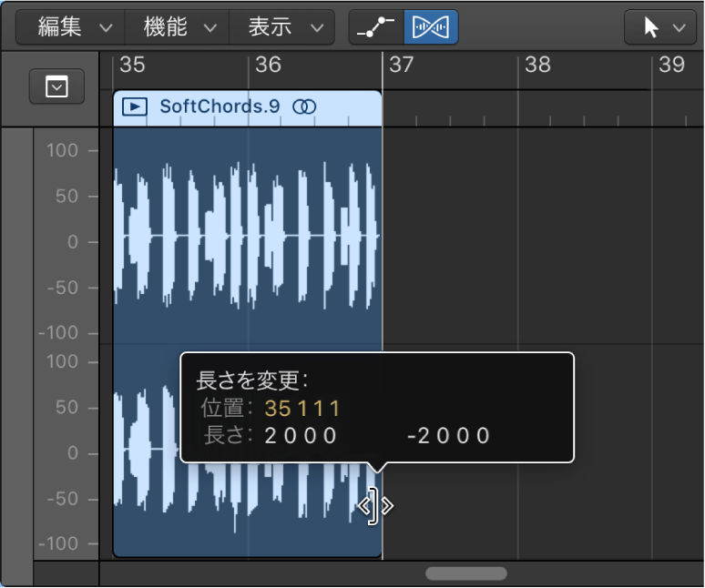
Task: Click the horizontal scrollbar thumb
Action: pos(466,573)
